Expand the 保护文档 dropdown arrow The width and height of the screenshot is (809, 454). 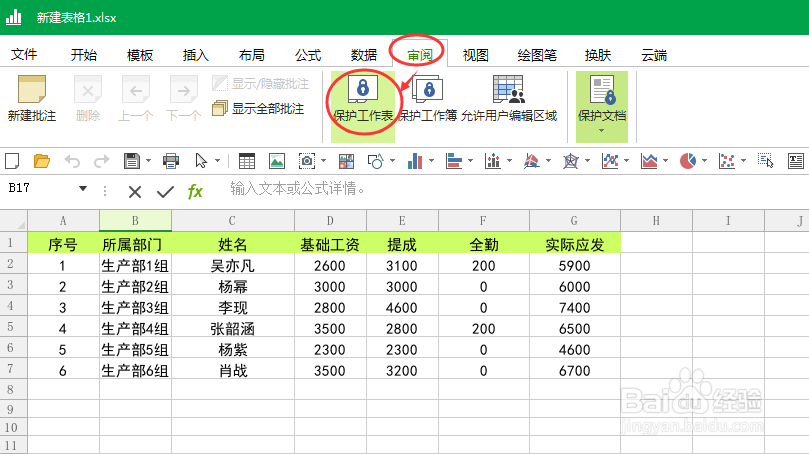pos(602,131)
